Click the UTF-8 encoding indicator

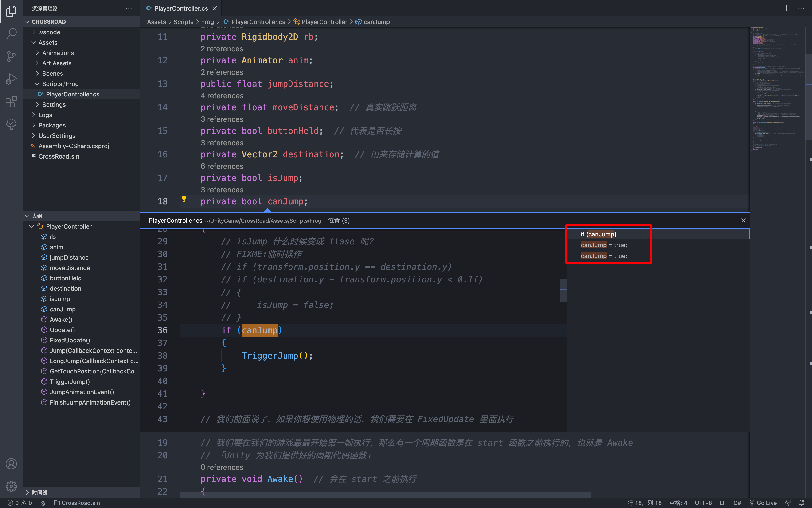pos(703,503)
